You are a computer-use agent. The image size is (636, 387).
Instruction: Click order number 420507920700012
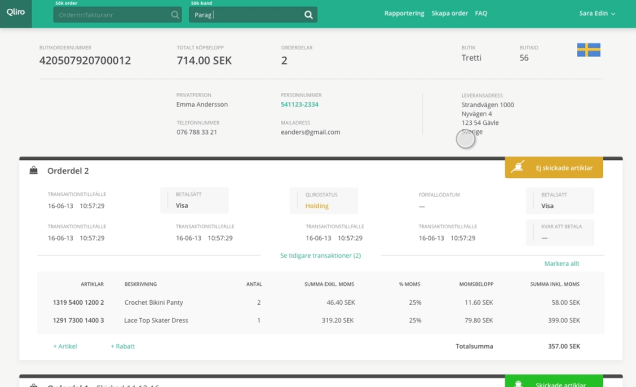click(x=85, y=60)
